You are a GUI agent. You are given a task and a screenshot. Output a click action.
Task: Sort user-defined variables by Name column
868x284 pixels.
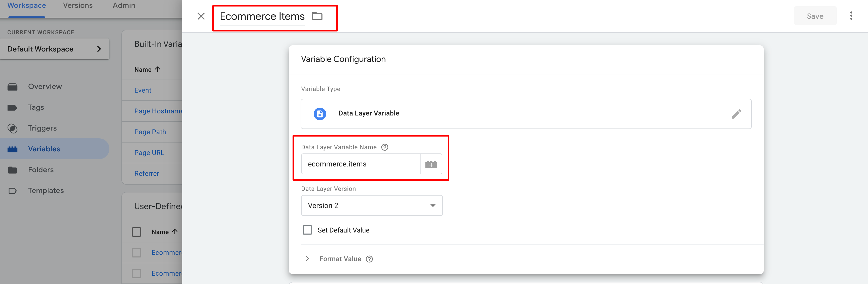pyautogui.click(x=164, y=231)
